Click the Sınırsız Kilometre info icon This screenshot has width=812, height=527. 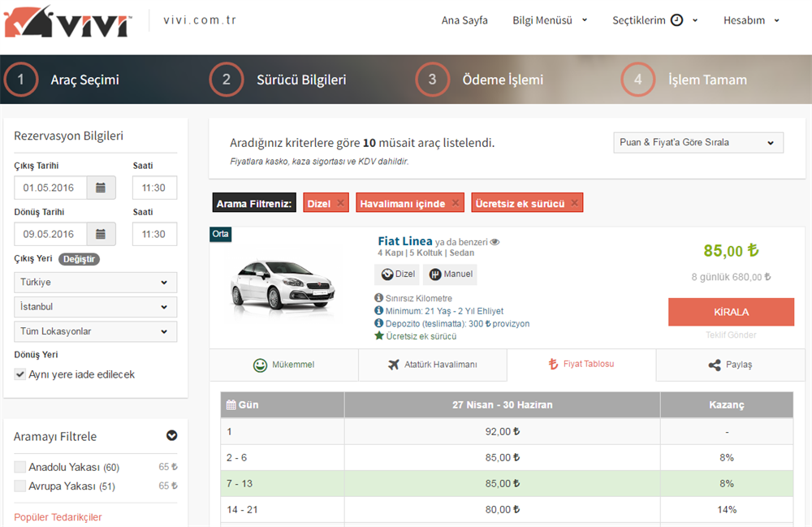[x=378, y=299]
